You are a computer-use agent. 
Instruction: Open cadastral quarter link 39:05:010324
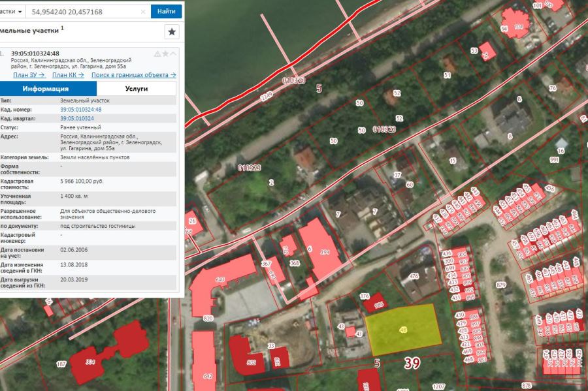(x=76, y=119)
